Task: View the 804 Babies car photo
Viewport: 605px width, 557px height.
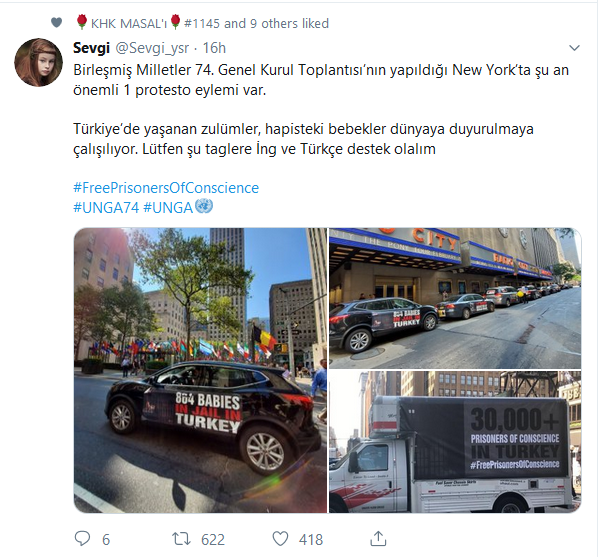Action: pyautogui.click(x=200, y=370)
